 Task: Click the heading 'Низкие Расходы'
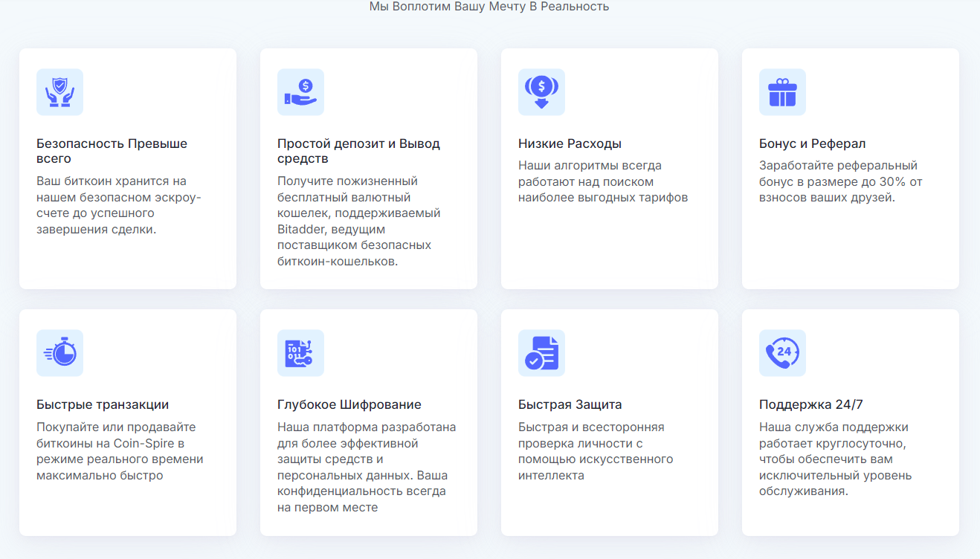point(570,143)
